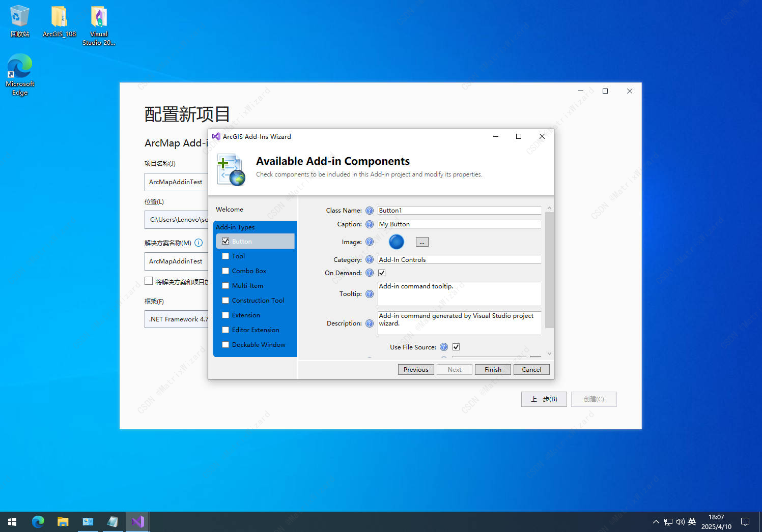Click inside the Caption field
Screen dimensions: 762x532
[459, 224]
